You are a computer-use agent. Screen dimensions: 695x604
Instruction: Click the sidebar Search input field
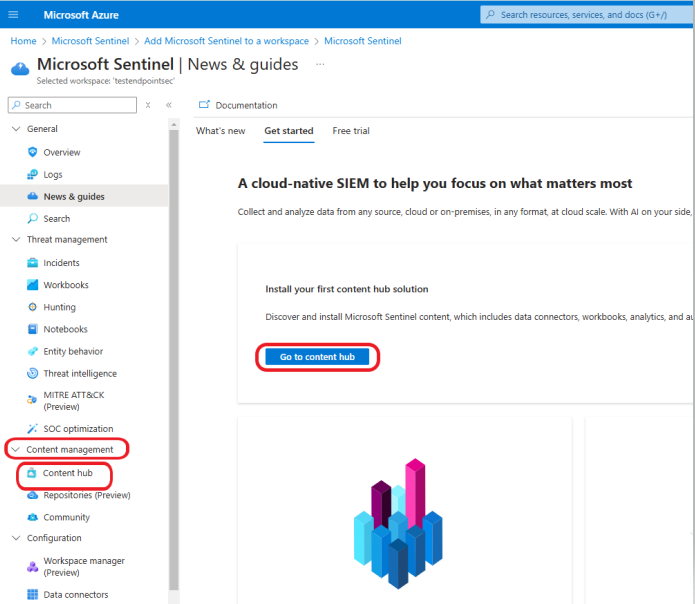click(72, 105)
